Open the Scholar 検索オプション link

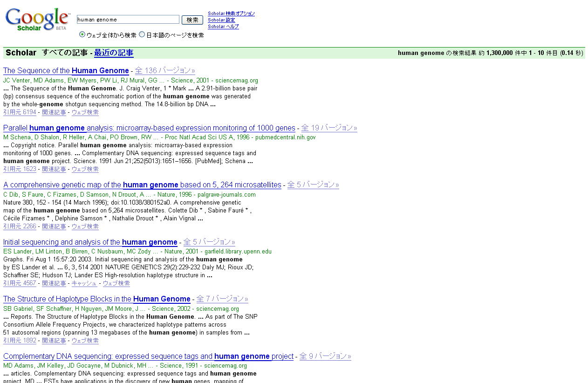point(231,14)
